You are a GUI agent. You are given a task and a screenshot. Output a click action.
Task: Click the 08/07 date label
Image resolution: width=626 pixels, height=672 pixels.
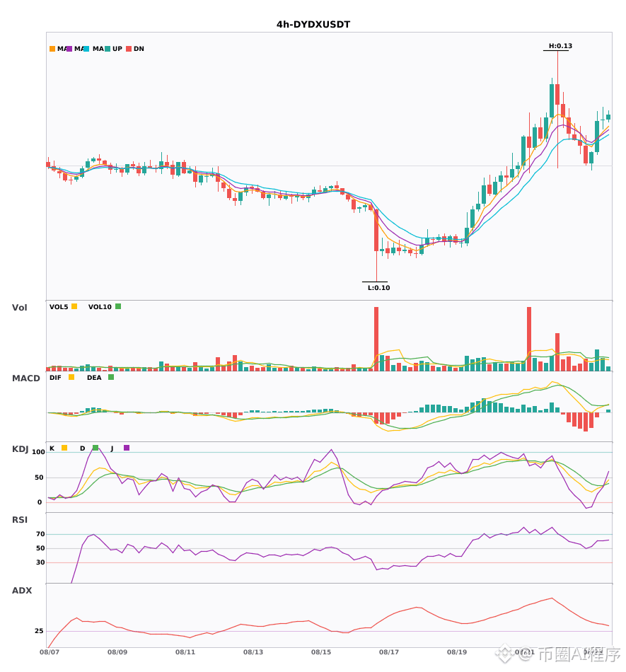[x=50, y=652]
